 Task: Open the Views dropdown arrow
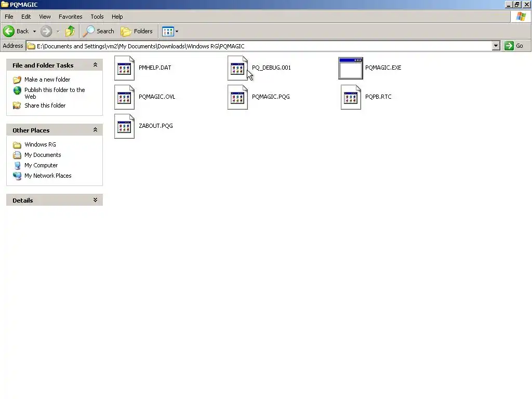[177, 31]
